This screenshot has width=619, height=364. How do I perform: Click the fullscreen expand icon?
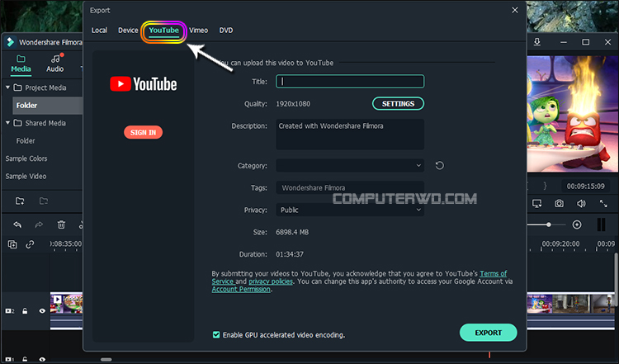click(x=603, y=203)
